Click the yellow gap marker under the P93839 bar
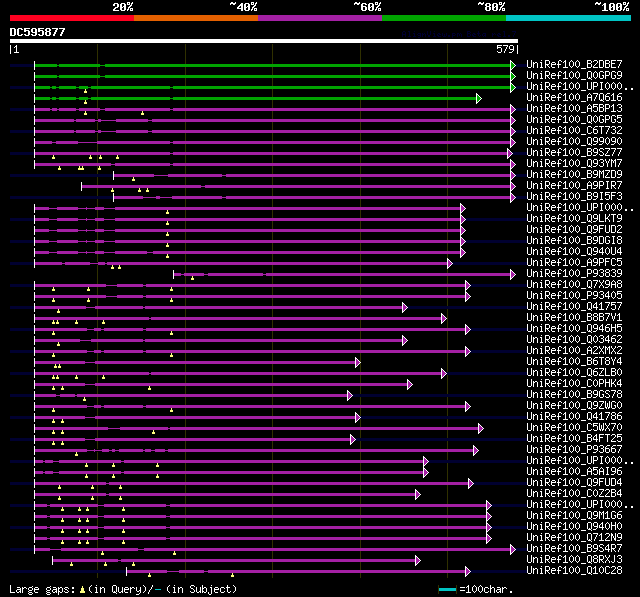Viewport: 640px width, 597px height. [x=192, y=278]
